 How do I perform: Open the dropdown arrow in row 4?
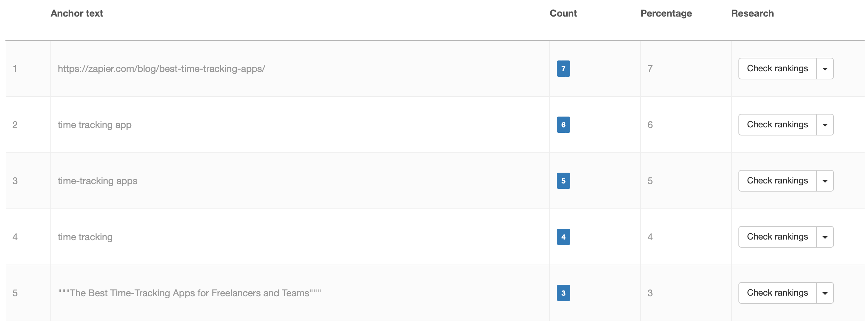825,237
